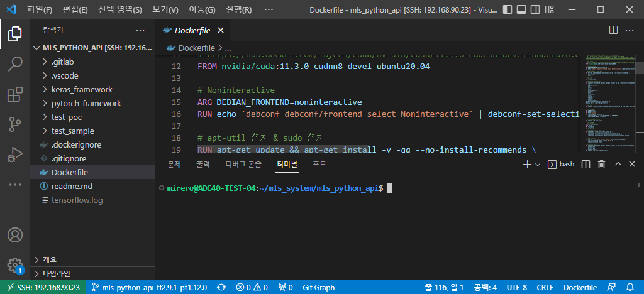Viewport: 644px width, 294px height.
Task: Open the feedback icon in status bar
Action: tap(613, 288)
